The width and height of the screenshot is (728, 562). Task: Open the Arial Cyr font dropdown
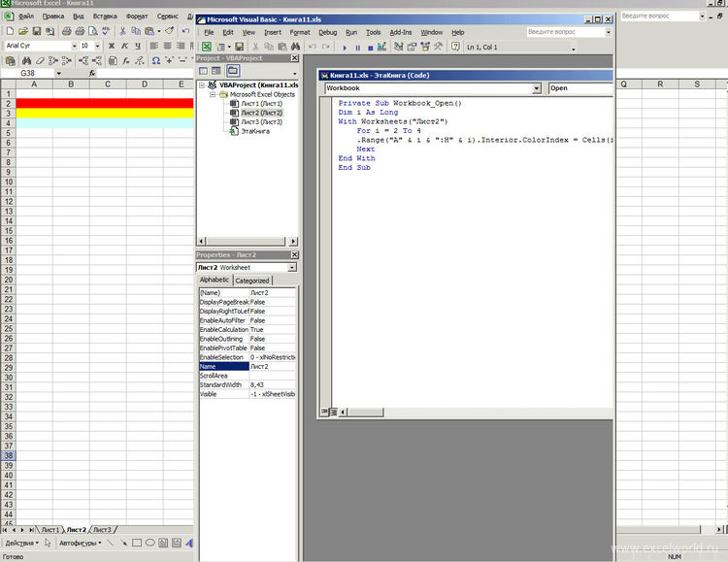pyautogui.click(x=75, y=46)
